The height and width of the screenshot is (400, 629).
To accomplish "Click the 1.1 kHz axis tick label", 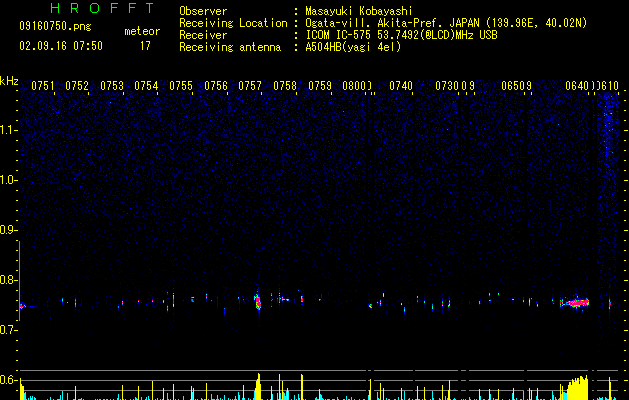I will pos(8,130).
